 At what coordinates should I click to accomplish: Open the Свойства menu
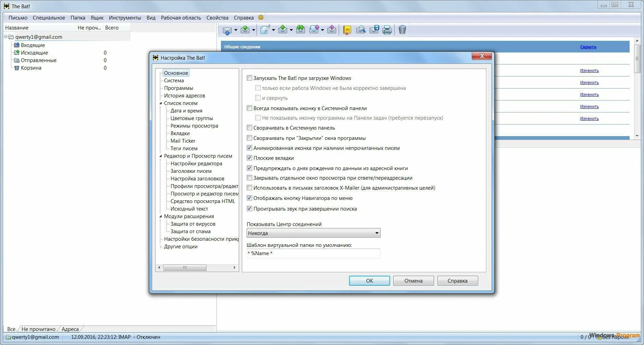click(217, 18)
